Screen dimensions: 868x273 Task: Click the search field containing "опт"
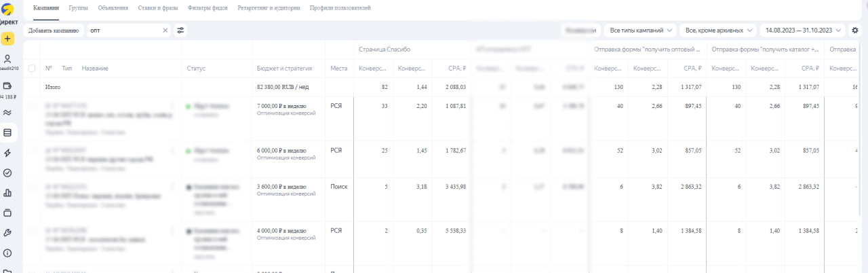point(125,30)
